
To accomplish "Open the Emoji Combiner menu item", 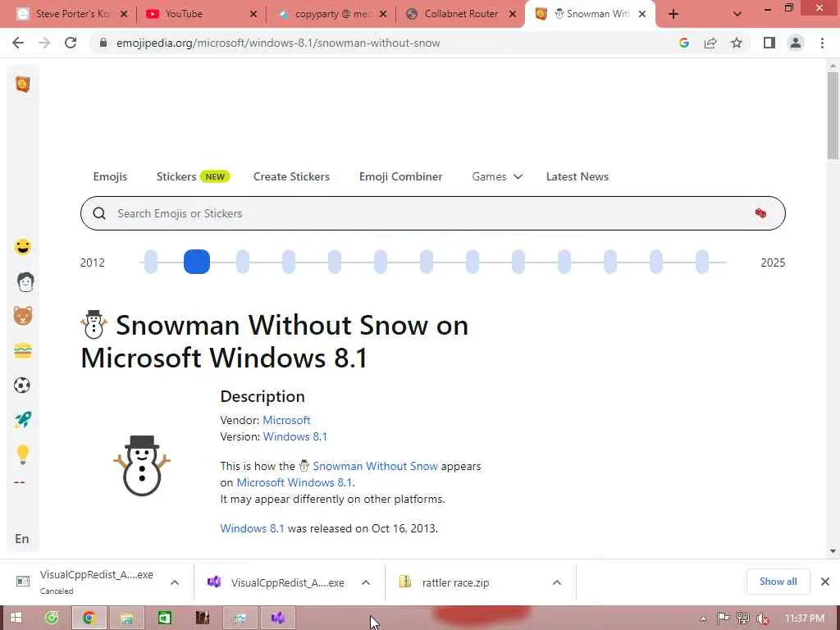I will pyautogui.click(x=400, y=177).
